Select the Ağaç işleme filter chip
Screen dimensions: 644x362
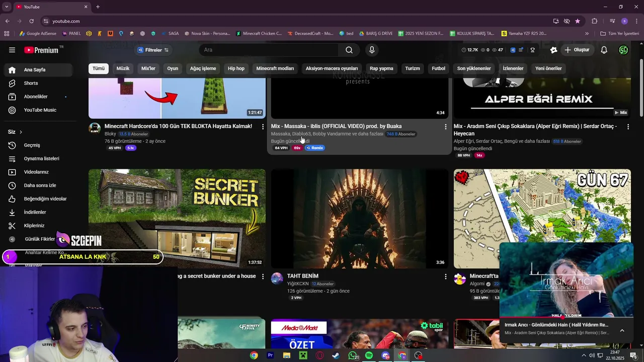pos(203,68)
